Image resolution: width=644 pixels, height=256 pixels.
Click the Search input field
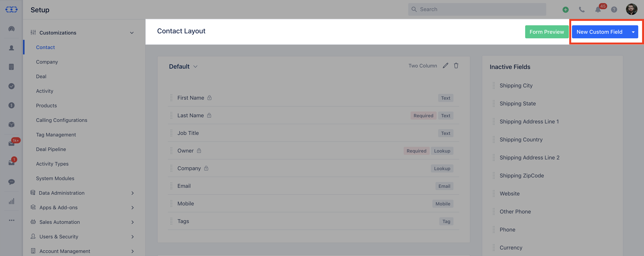click(477, 10)
